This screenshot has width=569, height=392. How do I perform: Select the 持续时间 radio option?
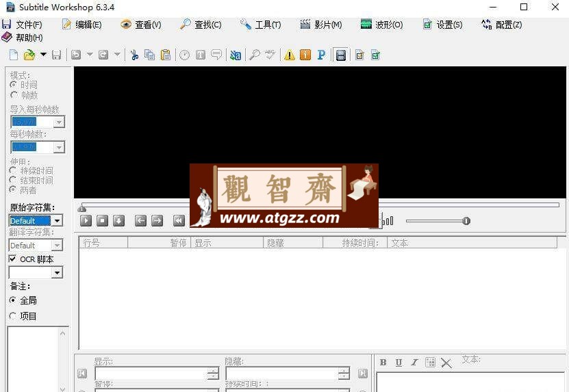tap(13, 170)
